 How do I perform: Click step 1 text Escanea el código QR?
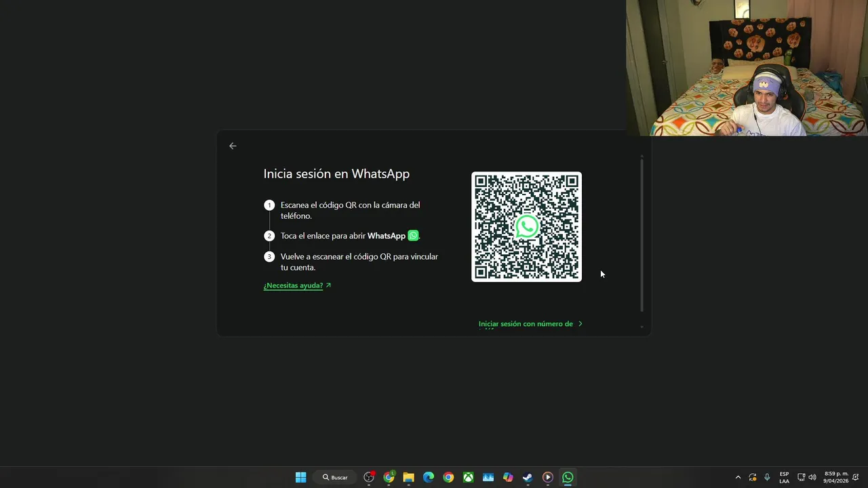click(x=351, y=210)
